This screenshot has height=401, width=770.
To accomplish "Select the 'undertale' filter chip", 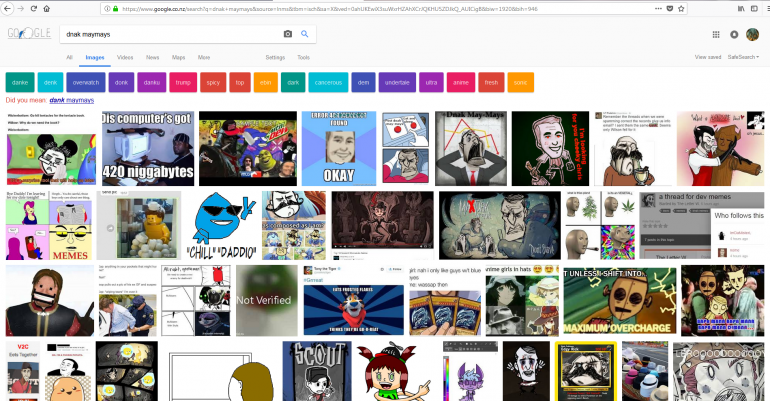I will pyautogui.click(x=397, y=82).
